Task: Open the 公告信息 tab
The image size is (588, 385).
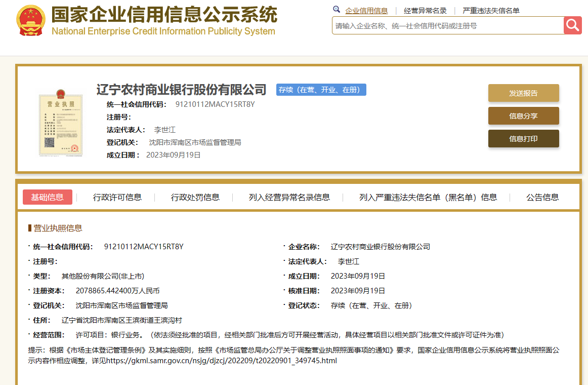Action: [542, 198]
